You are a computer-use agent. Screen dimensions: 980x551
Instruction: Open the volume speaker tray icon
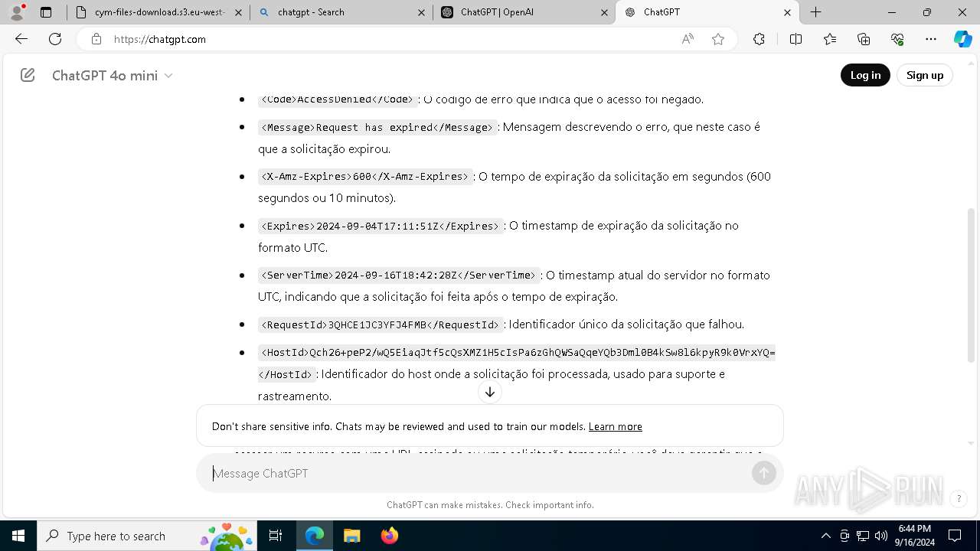coord(881,536)
